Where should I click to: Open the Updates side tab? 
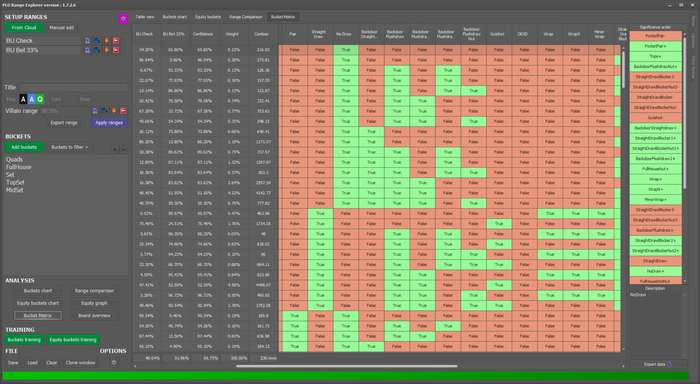pyautogui.click(x=693, y=42)
